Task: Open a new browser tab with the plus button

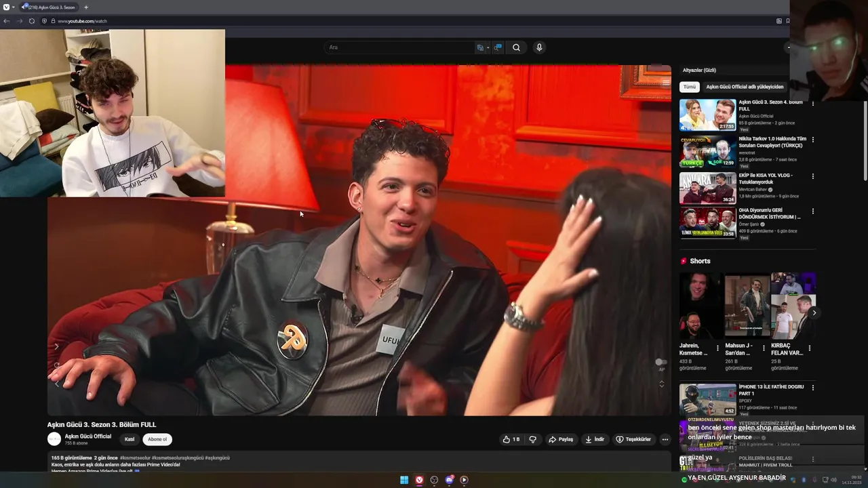Action: click(86, 7)
